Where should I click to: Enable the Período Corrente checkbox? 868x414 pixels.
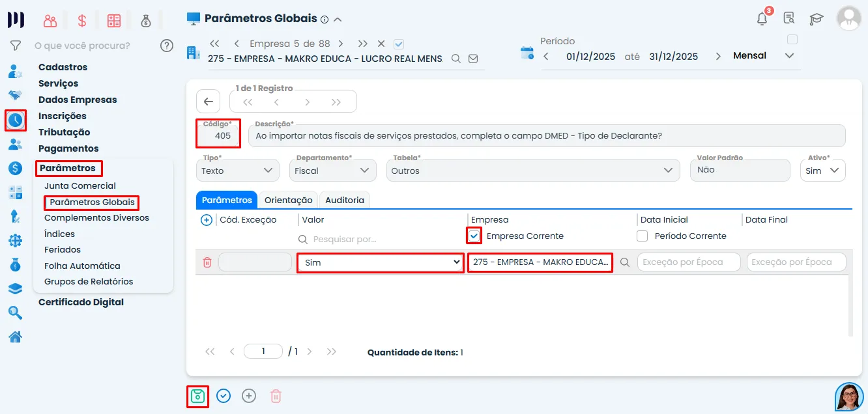641,236
